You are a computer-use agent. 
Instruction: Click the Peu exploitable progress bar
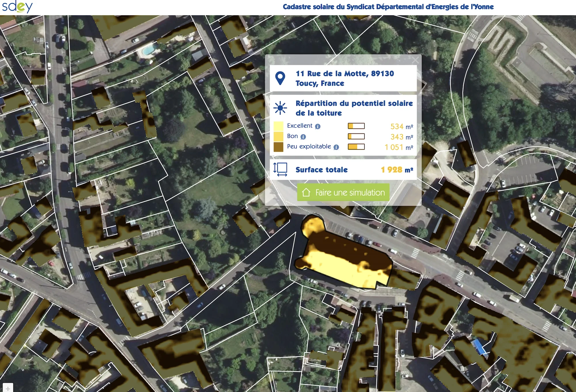pyautogui.click(x=356, y=147)
